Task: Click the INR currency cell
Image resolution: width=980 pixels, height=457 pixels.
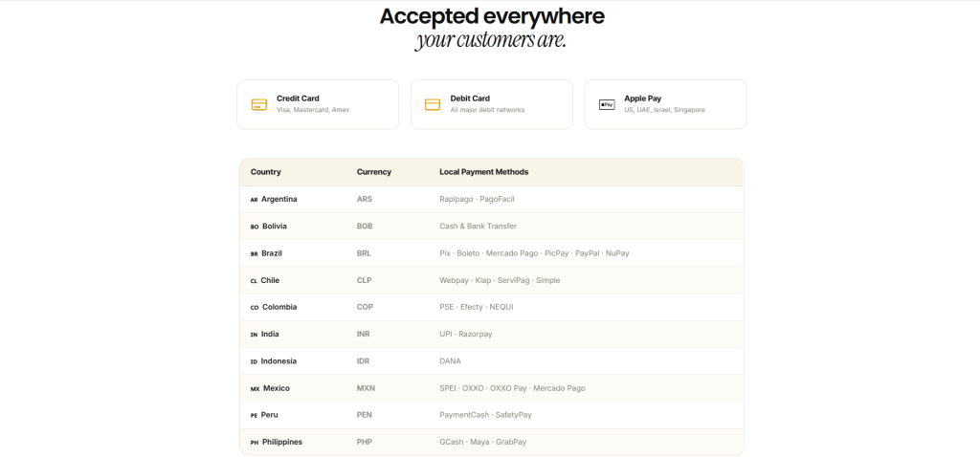Action: coord(363,334)
